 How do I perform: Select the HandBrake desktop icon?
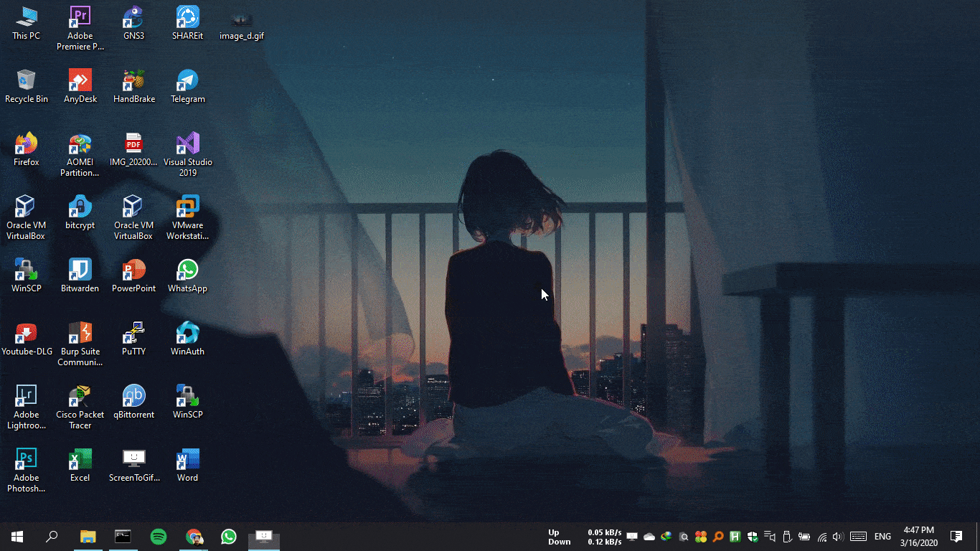coord(133,81)
